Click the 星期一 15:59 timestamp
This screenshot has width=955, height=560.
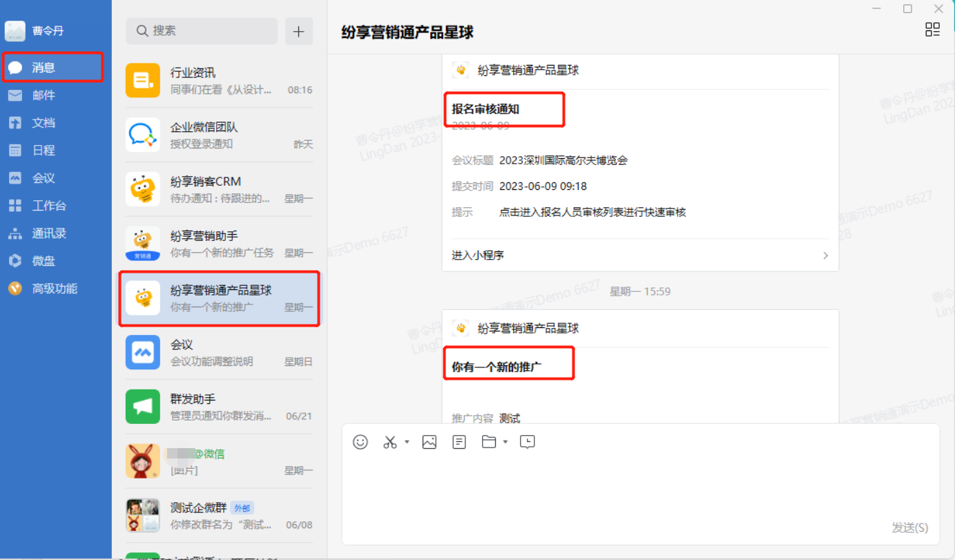pyautogui.click(x=640, y=291)
